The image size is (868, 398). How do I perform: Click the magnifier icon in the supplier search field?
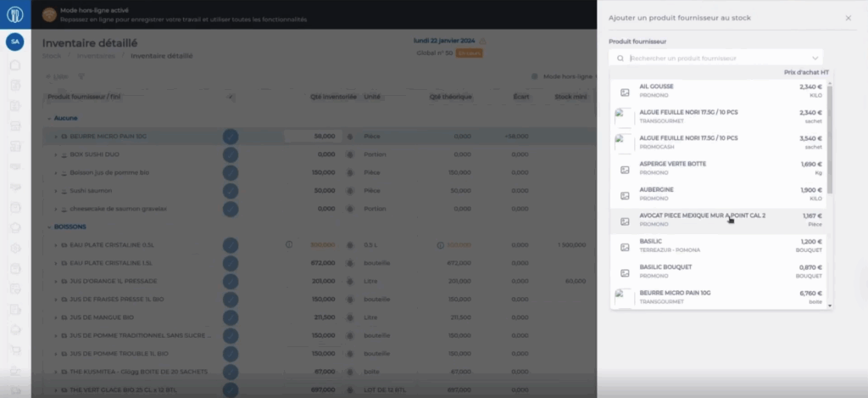[621, 59]
